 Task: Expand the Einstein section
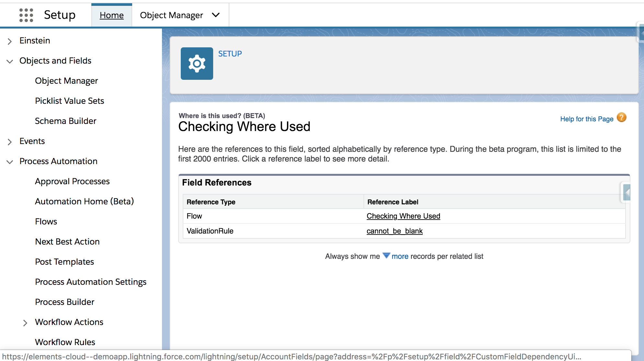point(10,41)
